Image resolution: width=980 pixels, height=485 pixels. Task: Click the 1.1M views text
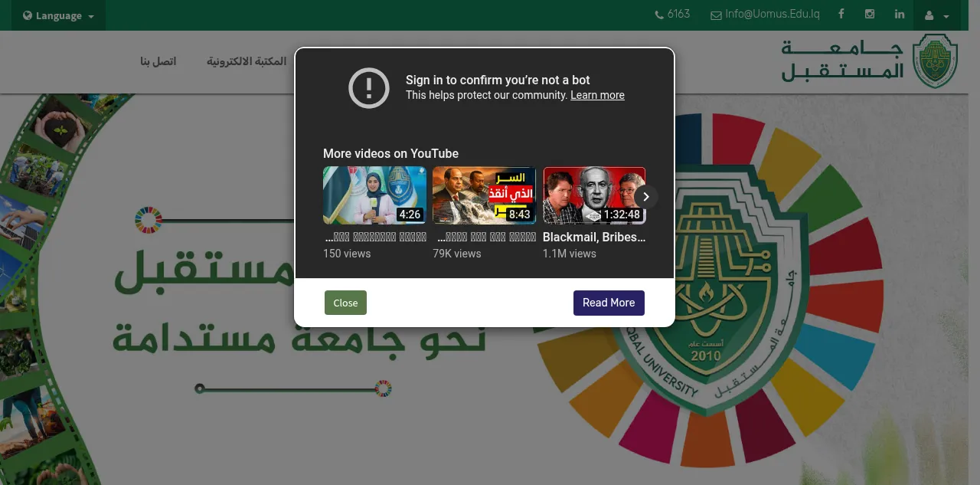(570, 254)
